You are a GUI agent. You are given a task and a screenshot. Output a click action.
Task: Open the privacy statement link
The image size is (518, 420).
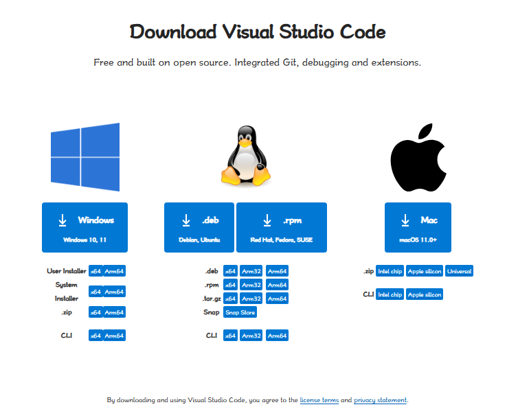[380, 400]
